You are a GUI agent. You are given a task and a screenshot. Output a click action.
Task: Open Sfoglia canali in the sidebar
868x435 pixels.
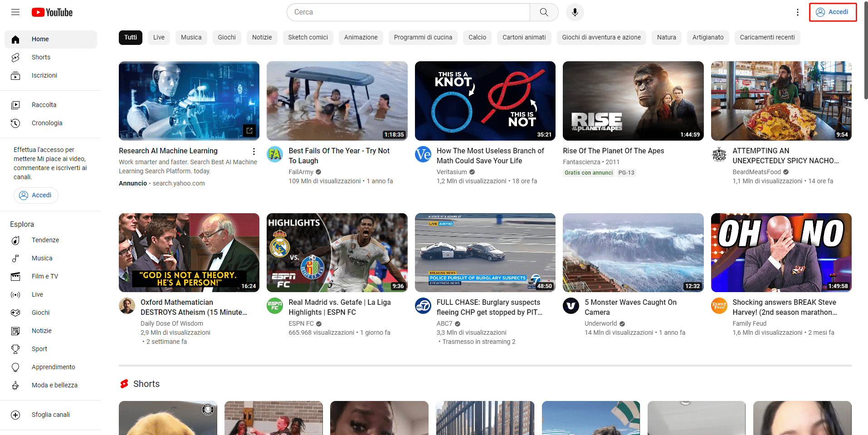click(x=51, y=415)
